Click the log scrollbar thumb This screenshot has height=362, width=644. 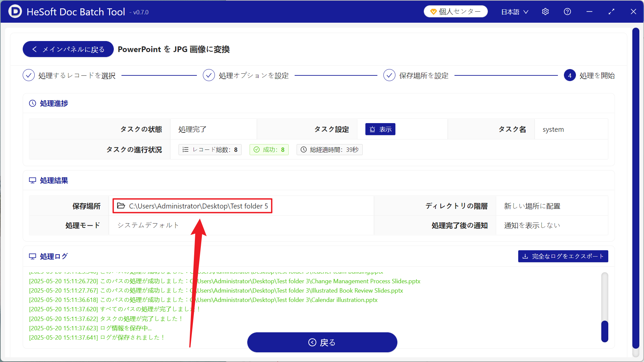pos(605,331)
